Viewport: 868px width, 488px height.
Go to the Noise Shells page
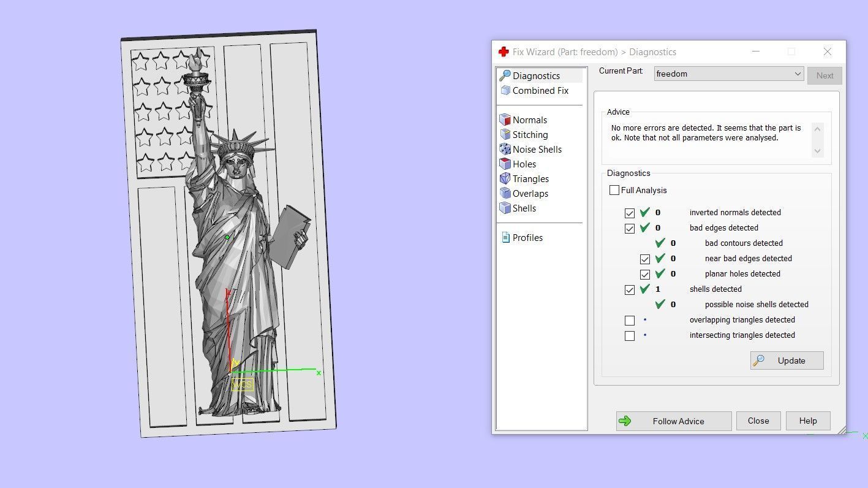(x=537, y=149)
